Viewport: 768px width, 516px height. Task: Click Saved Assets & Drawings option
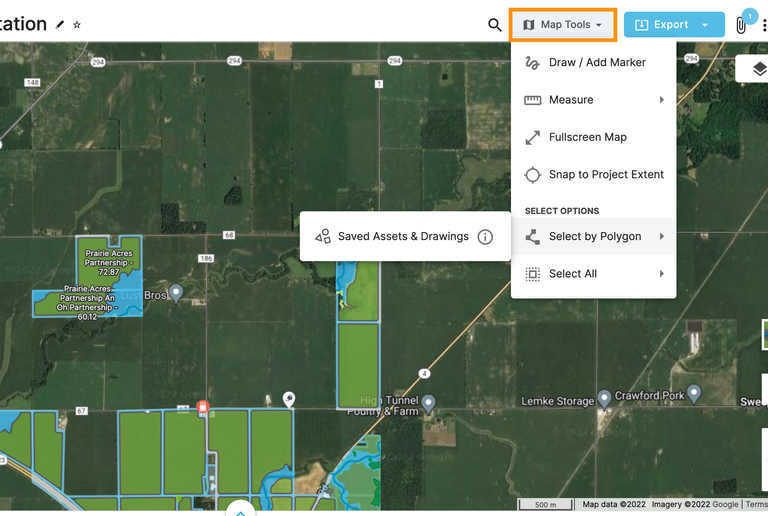(403, 236)
